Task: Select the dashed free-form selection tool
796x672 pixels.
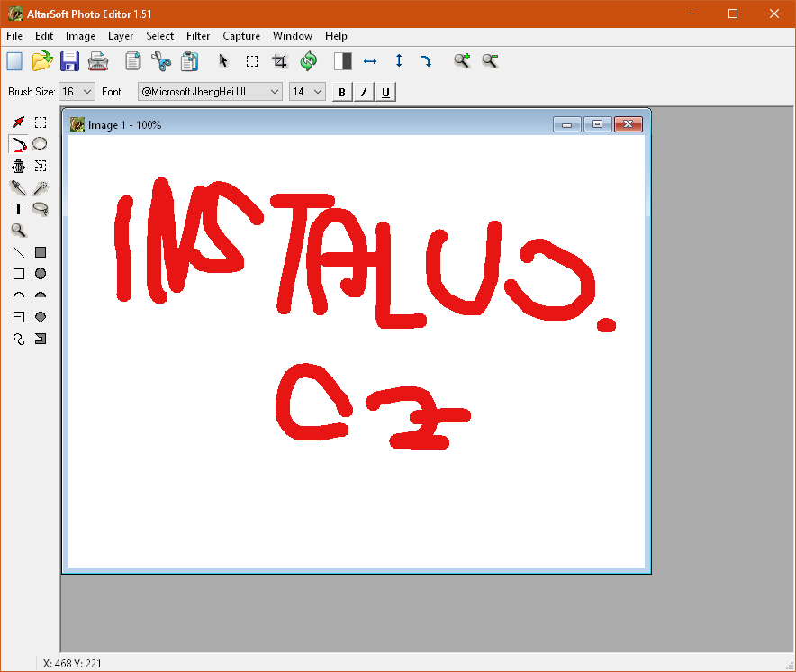Action: click(41, 166)
